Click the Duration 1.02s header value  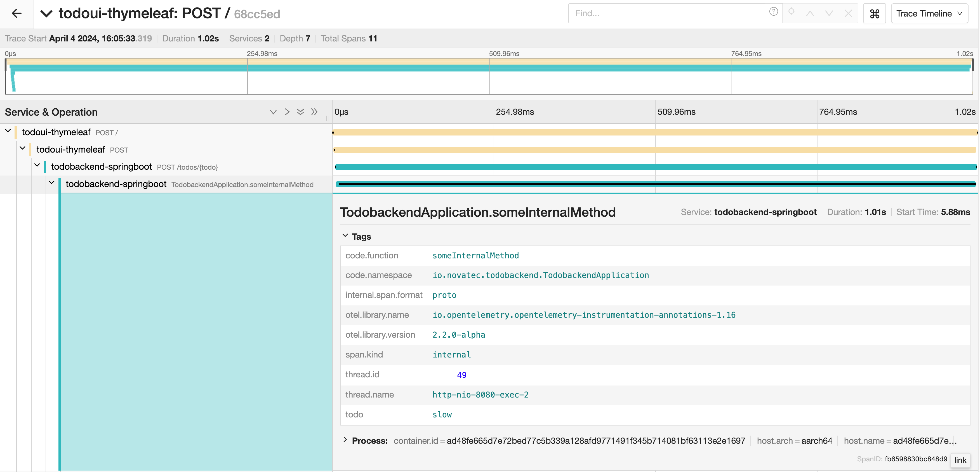tap(208, 38)
